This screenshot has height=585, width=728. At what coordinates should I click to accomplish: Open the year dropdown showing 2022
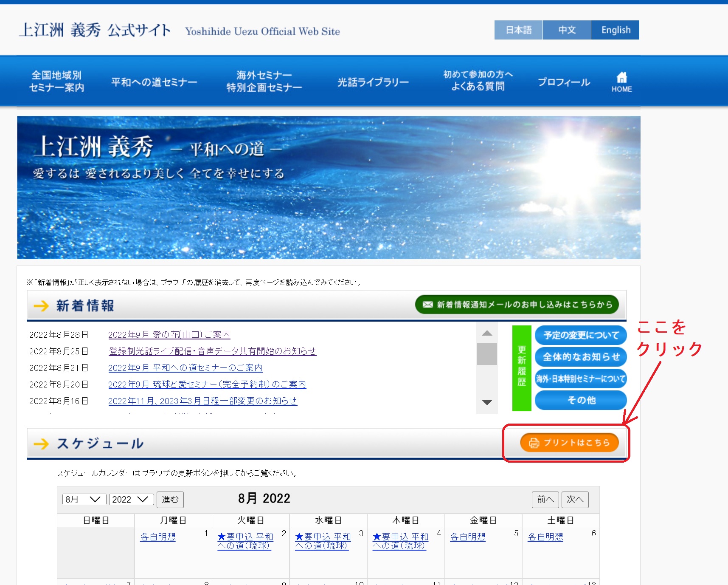click(x=131, y=499)
